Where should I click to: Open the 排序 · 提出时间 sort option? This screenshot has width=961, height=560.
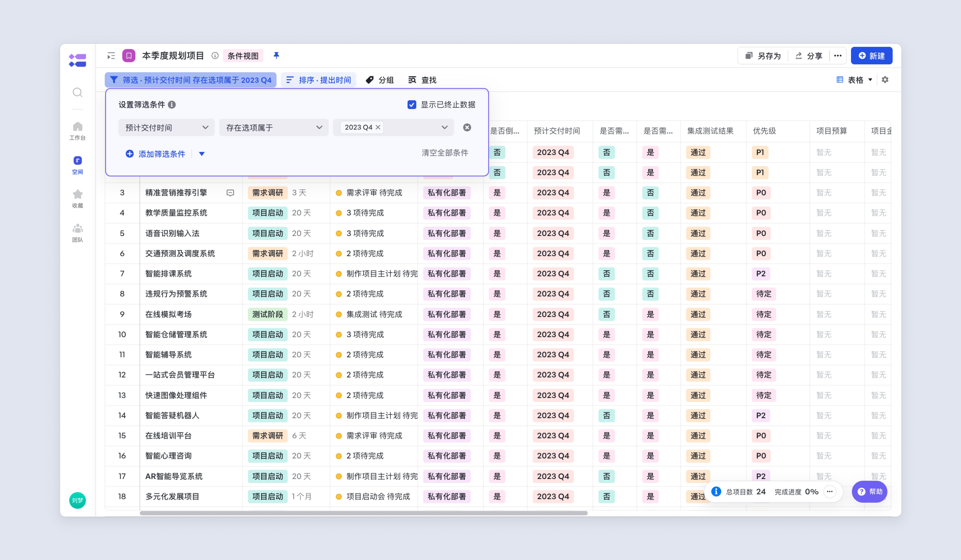click(319, 80)
